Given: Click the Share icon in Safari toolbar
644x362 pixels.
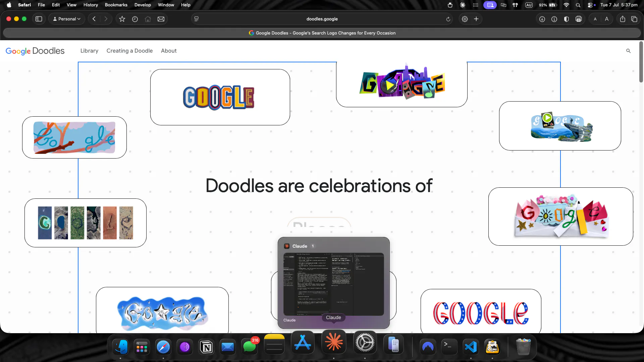Looking at the screenshot, I should tap(623, 19).
